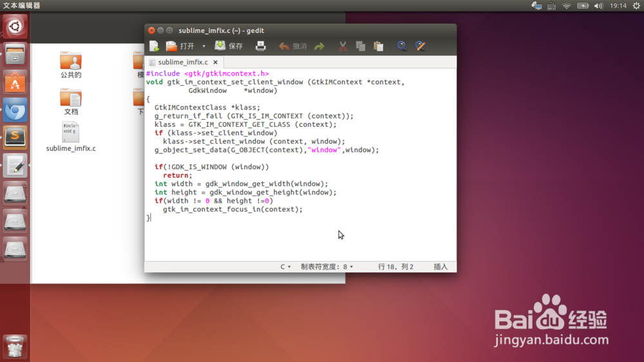
Task: Click the GtkIMContextClass *klass; line
Action: coord(207,108)
